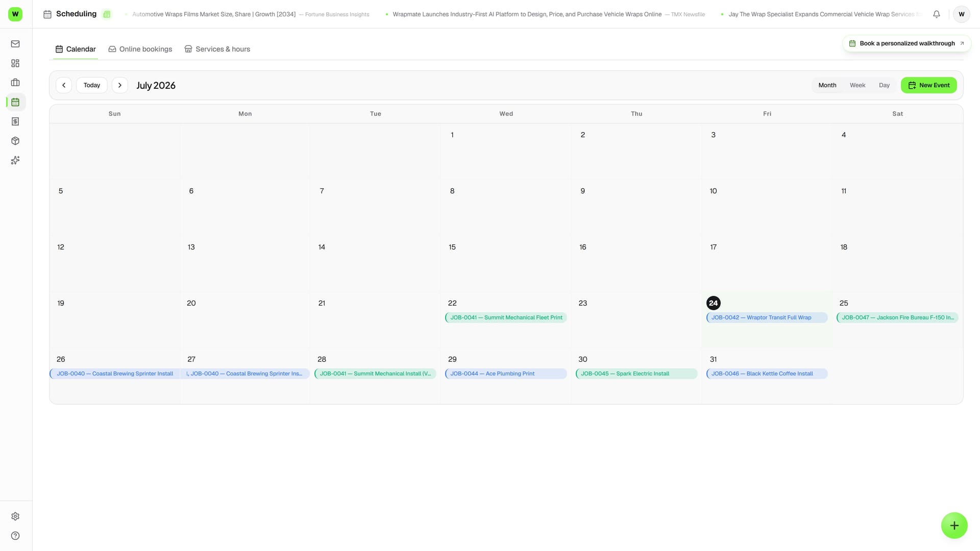Switch to Online bookings tab
The width and height of the screenshot is (980, 551).
pyautogui.click(x=140, y=49)
